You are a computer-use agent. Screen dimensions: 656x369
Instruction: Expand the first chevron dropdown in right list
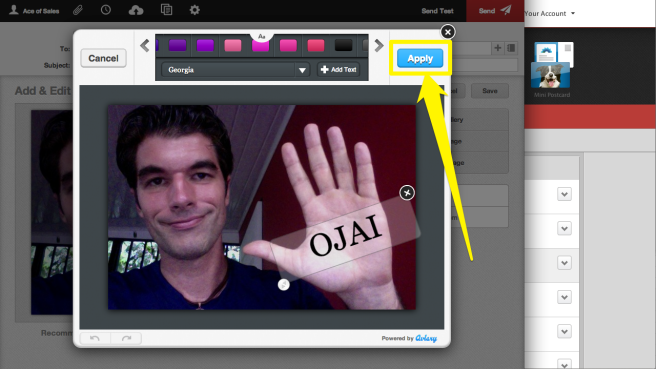[564, 194]
